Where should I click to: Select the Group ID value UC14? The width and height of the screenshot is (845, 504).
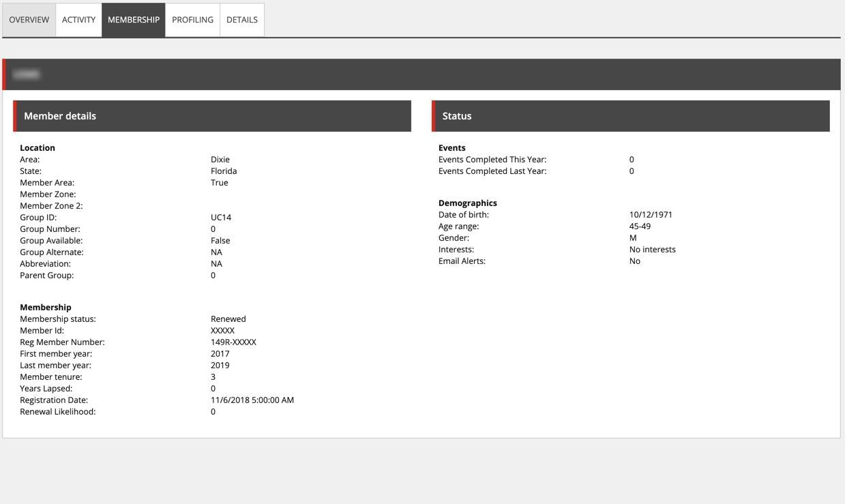220,217
